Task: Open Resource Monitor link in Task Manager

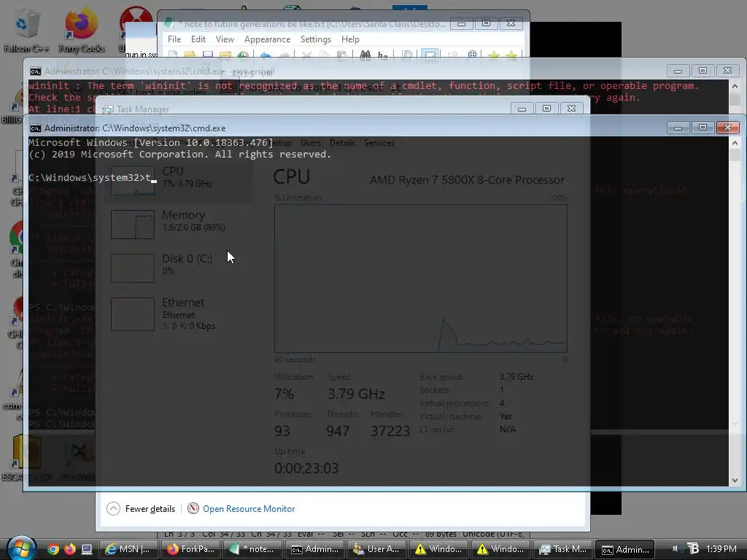Action: tap(249, 508)
